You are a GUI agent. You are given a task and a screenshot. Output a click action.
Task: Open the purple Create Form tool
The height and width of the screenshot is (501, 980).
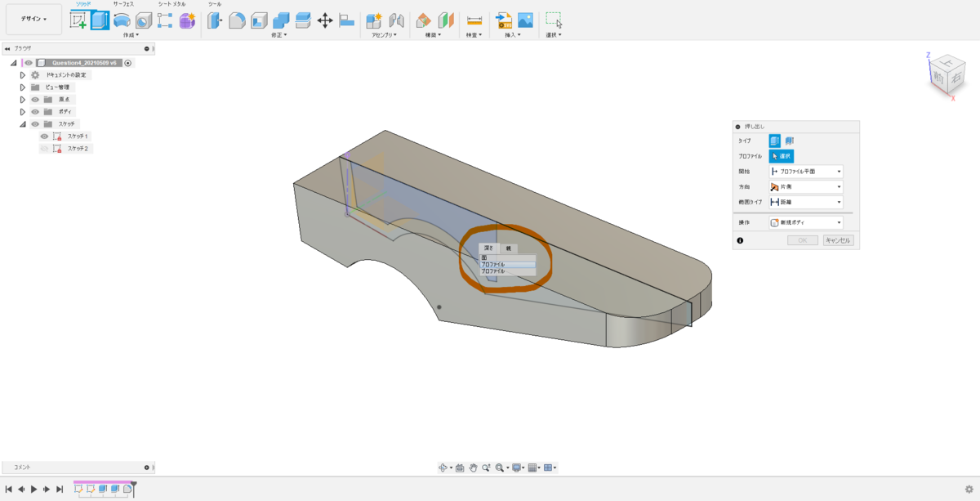point(187,20)
